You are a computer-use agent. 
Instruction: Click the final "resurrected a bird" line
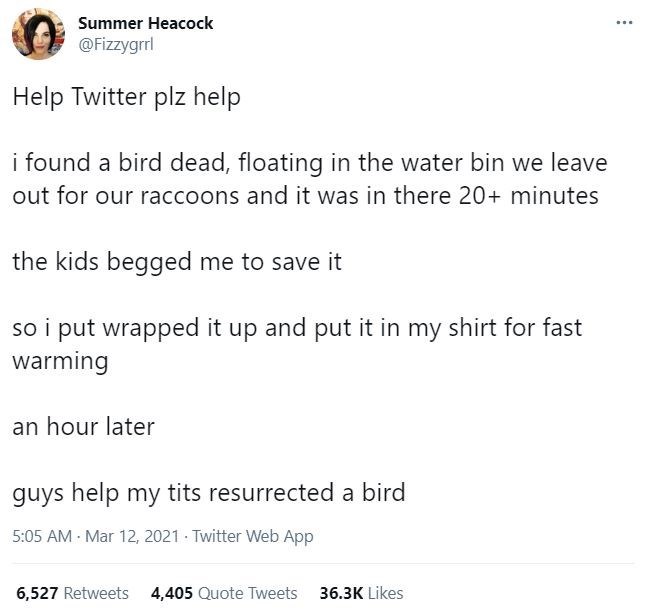(209, 493)
